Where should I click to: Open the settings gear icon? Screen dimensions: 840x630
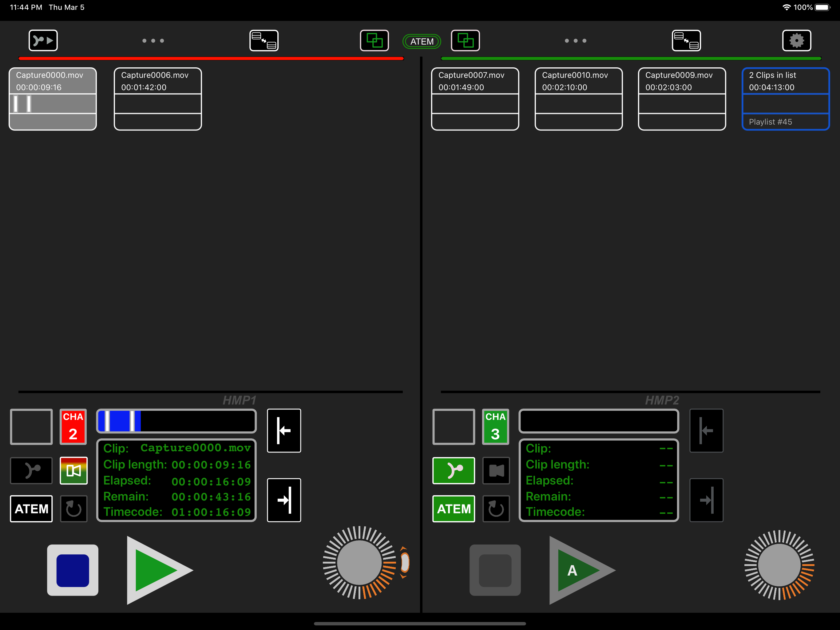796,40
